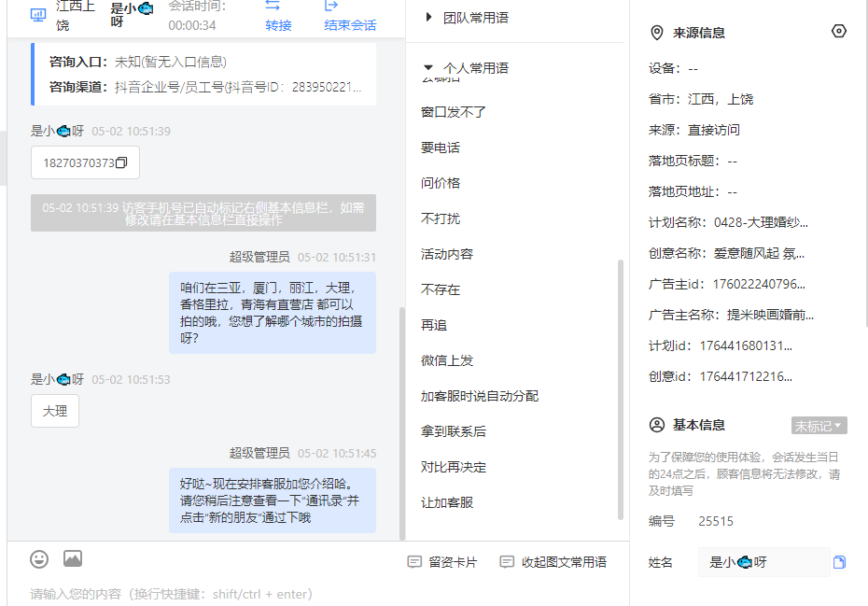The width and height of the screenshot is (868, 606).
Task: Click the 计划id 176441680131 value
Action: tap(746, 346)
